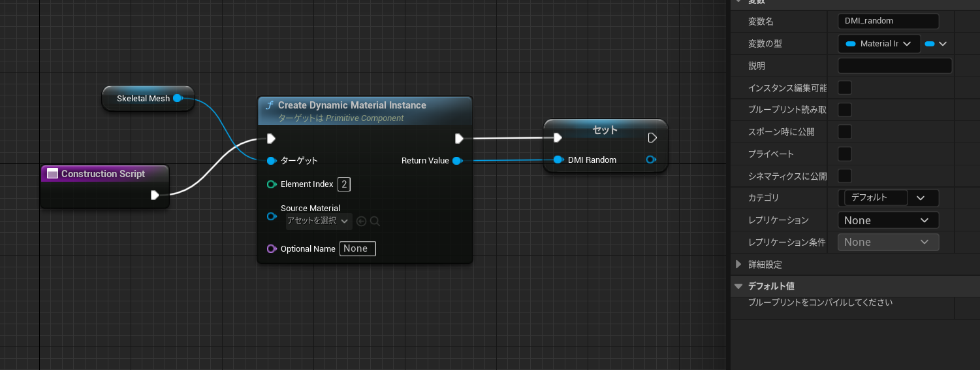
Task: Open the レプリケーション None dropdown
Action: click(888, 220)
